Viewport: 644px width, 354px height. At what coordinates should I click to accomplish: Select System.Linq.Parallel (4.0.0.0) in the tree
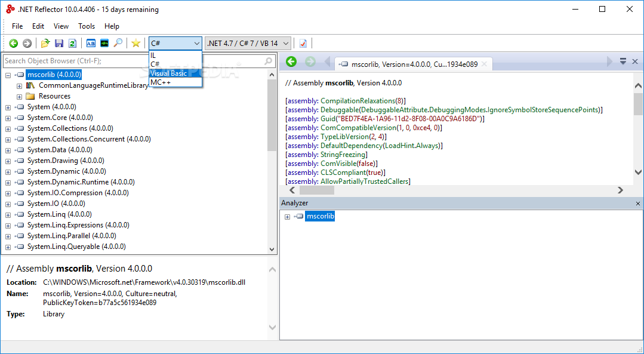(72, 236)
